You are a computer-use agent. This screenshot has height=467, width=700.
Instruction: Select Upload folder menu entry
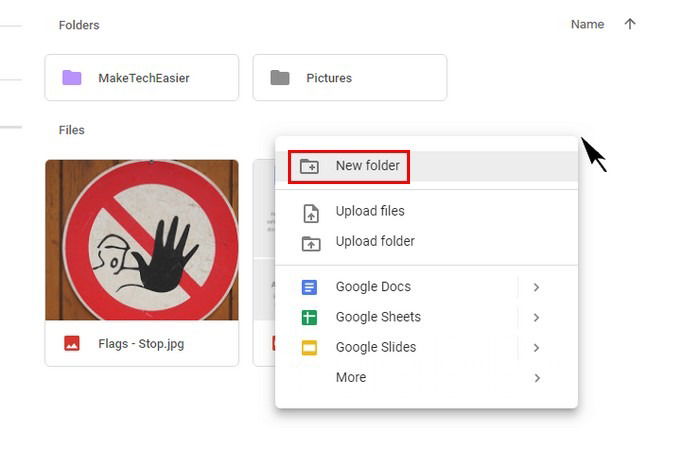tap(375, 241)
